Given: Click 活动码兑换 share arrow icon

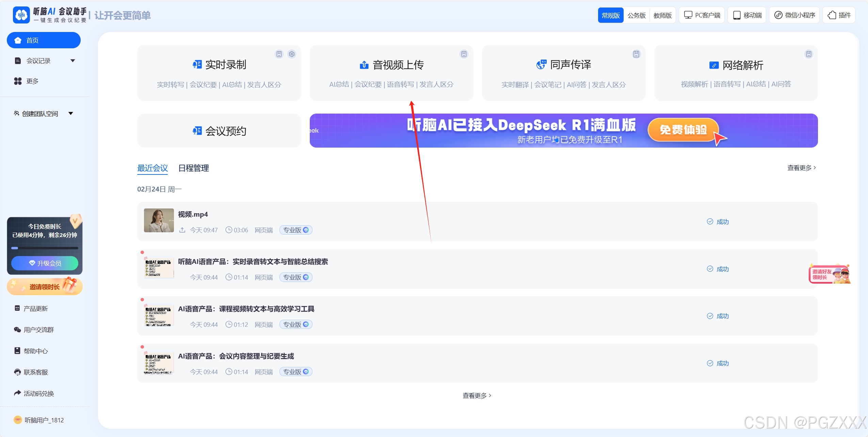Looking at the screenshot, I should coord(17,393).
